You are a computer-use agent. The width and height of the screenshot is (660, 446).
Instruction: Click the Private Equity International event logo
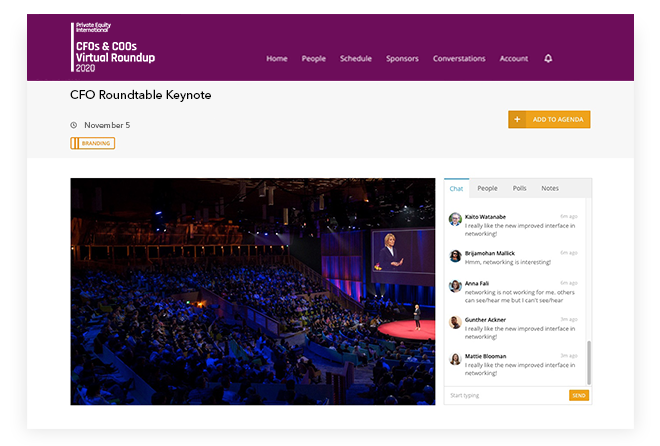click(x=113, y=47)
